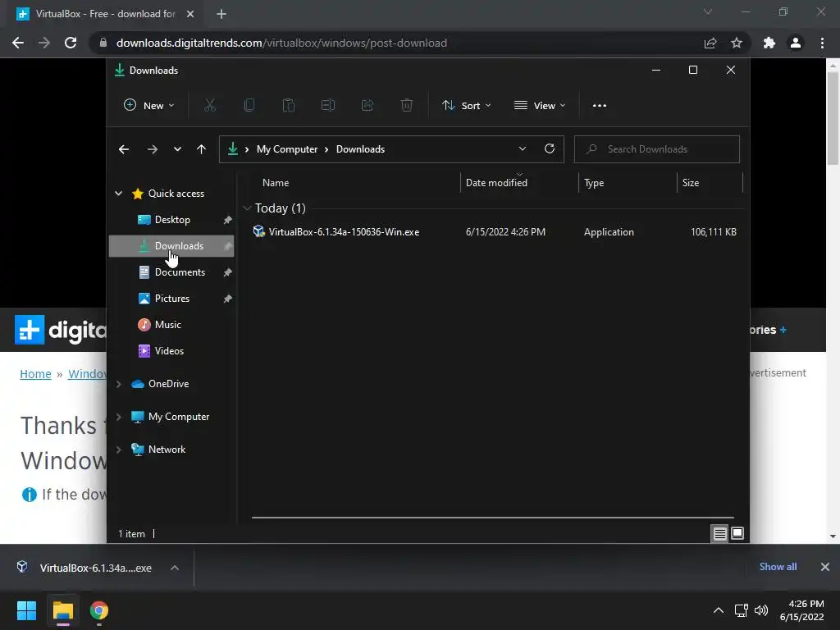The width and height of the screenshot is (840, 630).
Task: Show recent locations dropdown arrow
Action: [x=177, y=149]
